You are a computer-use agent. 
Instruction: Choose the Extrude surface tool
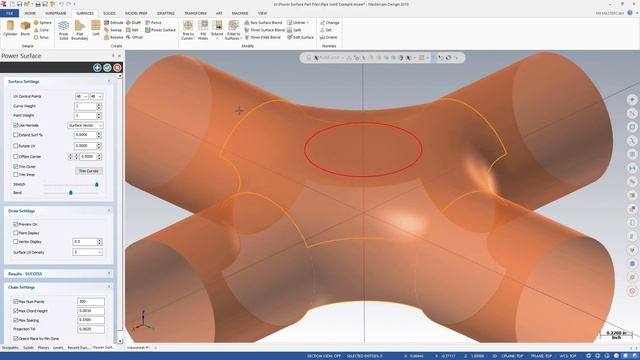point(113,23)
